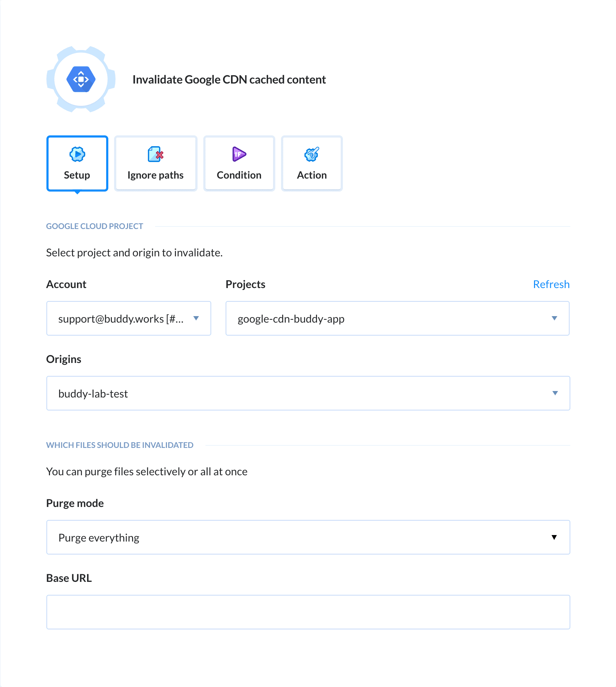Click the Invalidate Google CDN cached content title
616x687 pixels.
tap(230, 79)
